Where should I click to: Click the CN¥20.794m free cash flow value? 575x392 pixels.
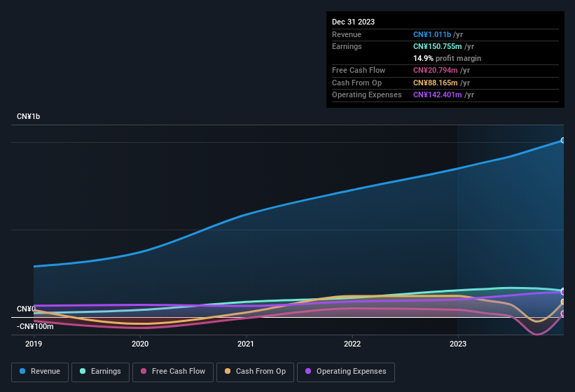(436, 70)
